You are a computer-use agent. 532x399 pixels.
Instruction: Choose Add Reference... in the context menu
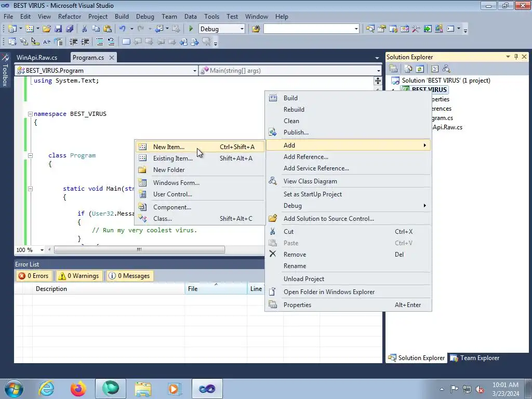tap(348, 157)
